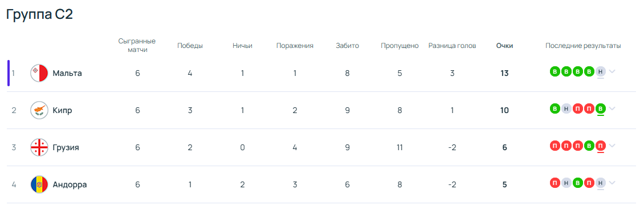Screen dimensions: 644x209
Task: Select Georgia's underlined latest loss badge
Action: (x=601, y=146)
